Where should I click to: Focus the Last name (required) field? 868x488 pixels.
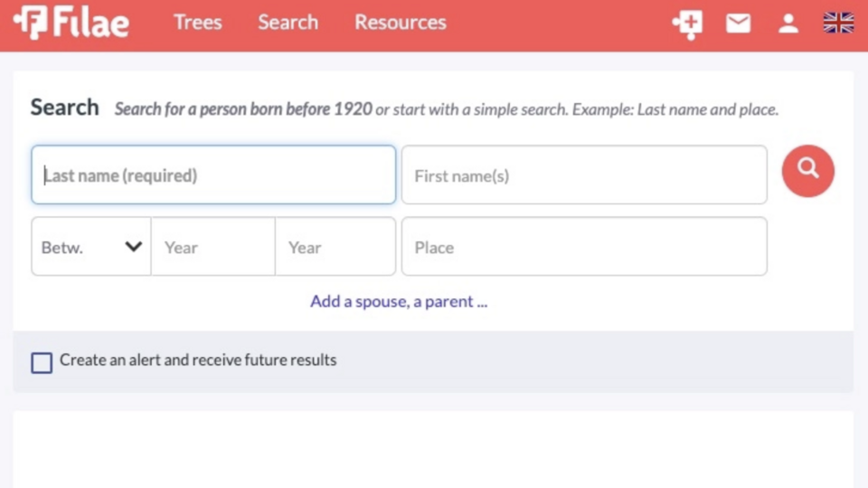(x=213, y=175)
